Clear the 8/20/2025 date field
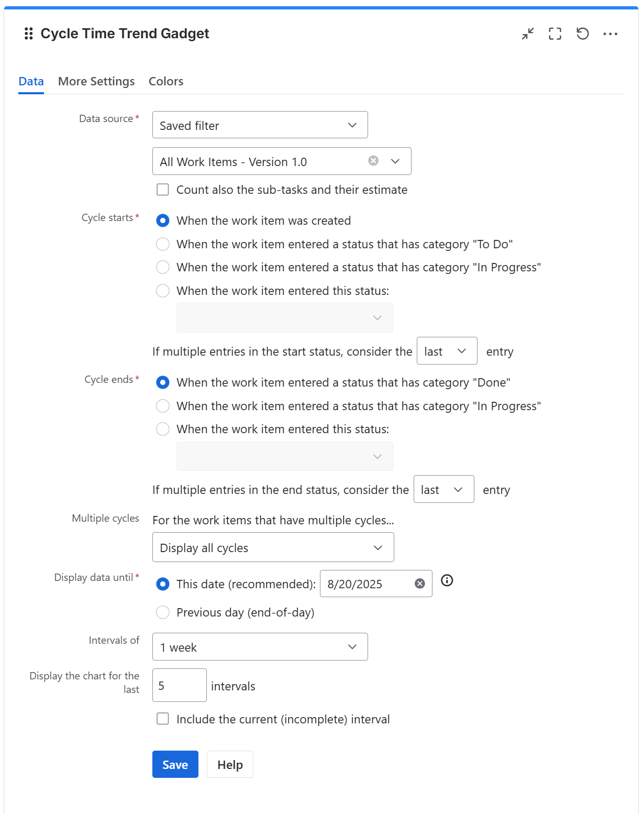644x814 pixels. tap(419, 584)
